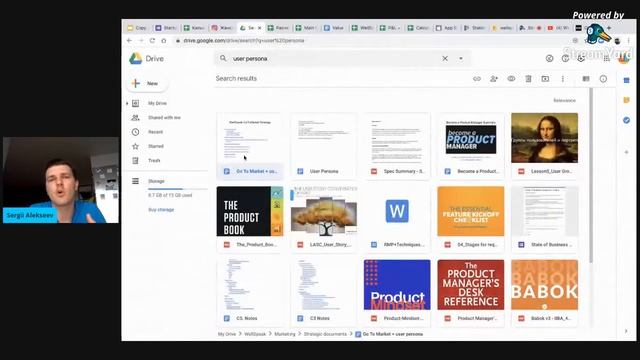Viewport: 640px width, 360px height.
Task: Open More actions three-dot menu
Action: (562, 79)
